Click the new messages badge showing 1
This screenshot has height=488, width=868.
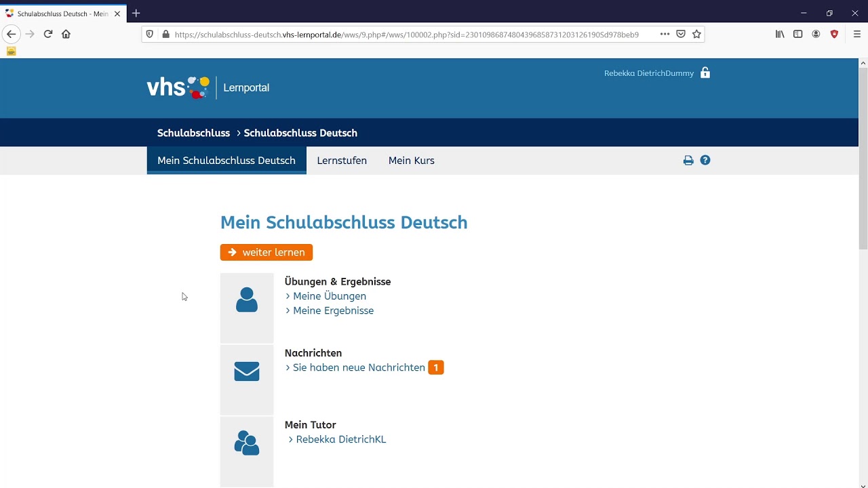tap(436, 367)
